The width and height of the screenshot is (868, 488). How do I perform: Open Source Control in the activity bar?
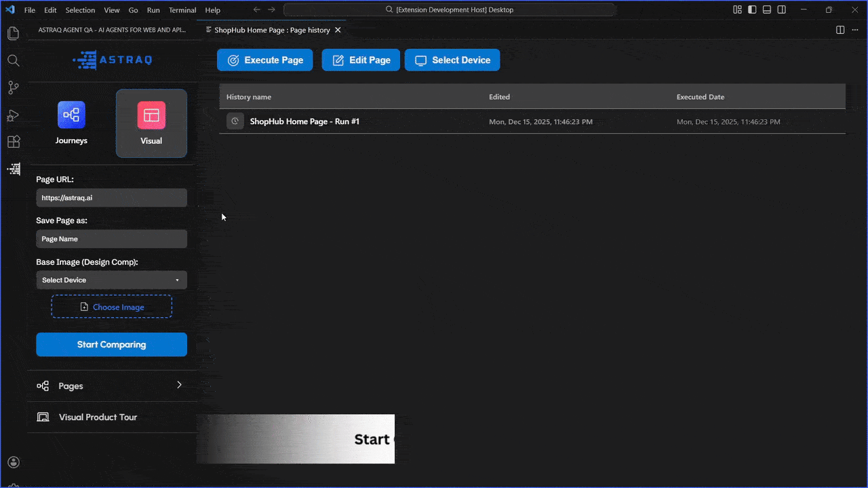pos(14,87)
